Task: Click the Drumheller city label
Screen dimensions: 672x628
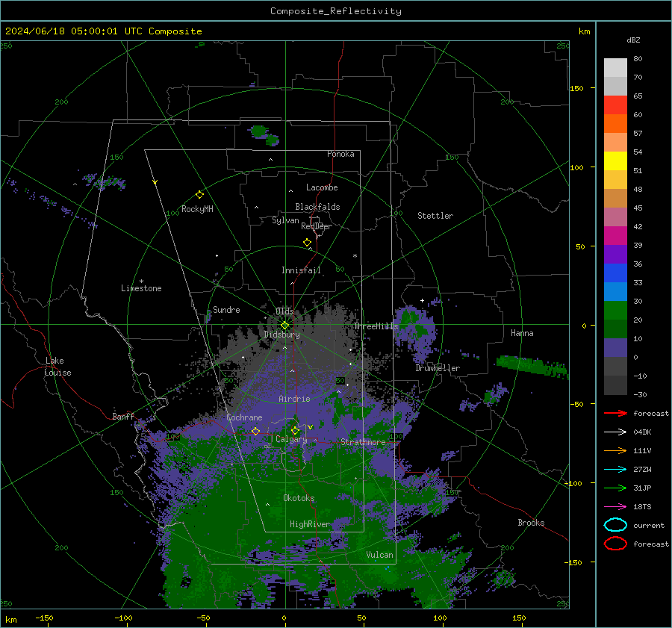Action: point(438,368)
